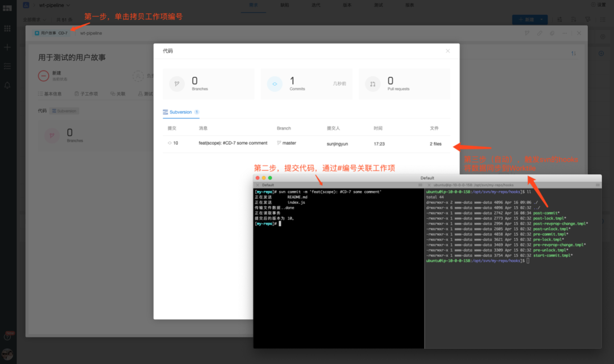Click the list view icon at toolbar right

pos(603,19)
